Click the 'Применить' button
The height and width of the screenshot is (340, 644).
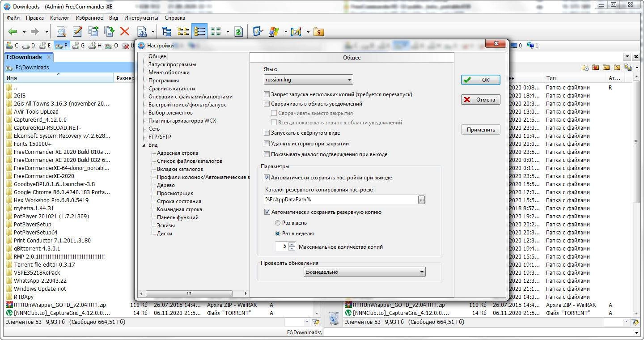pyautogui.click(x=481, y=130)
